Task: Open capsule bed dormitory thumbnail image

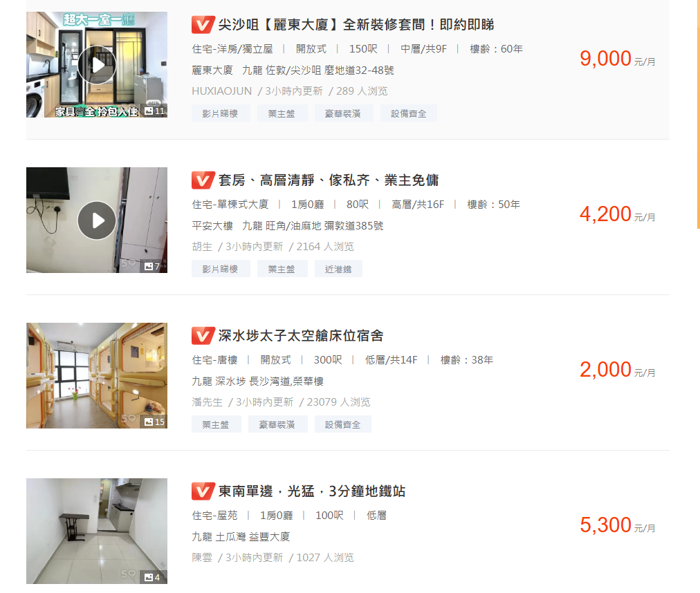Action: tap(97, 376)
